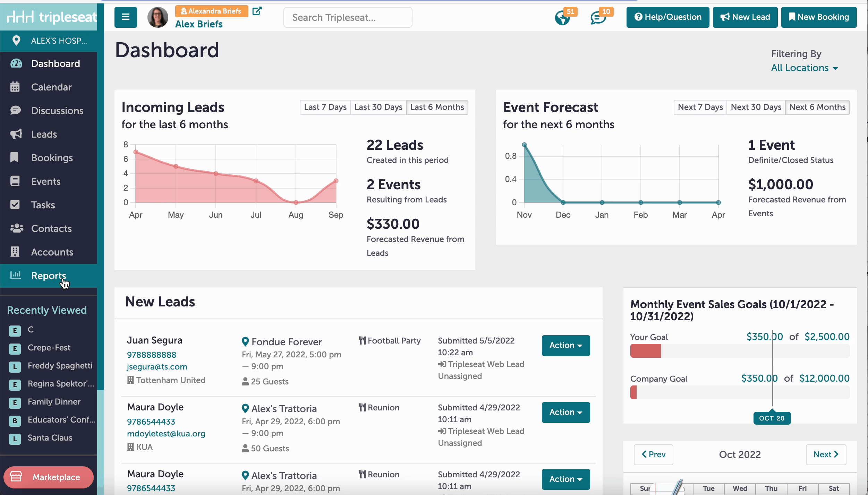868x495 pixels.
Task: Toggle the hamburger menu button
Action: [x=126, y=17]
